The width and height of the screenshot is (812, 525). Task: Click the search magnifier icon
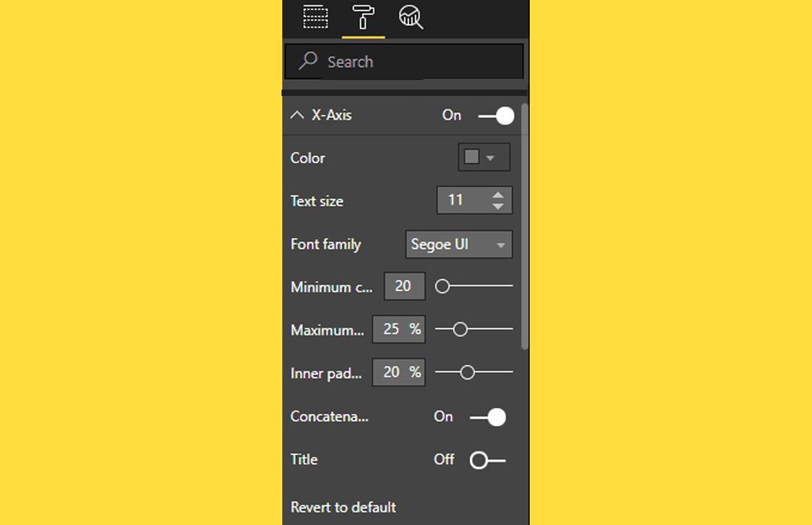[308, 61]
